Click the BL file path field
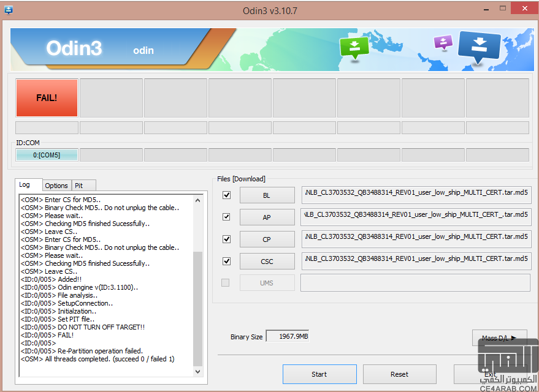This screenshot has width=539, height=392. [x=416, y=195]
